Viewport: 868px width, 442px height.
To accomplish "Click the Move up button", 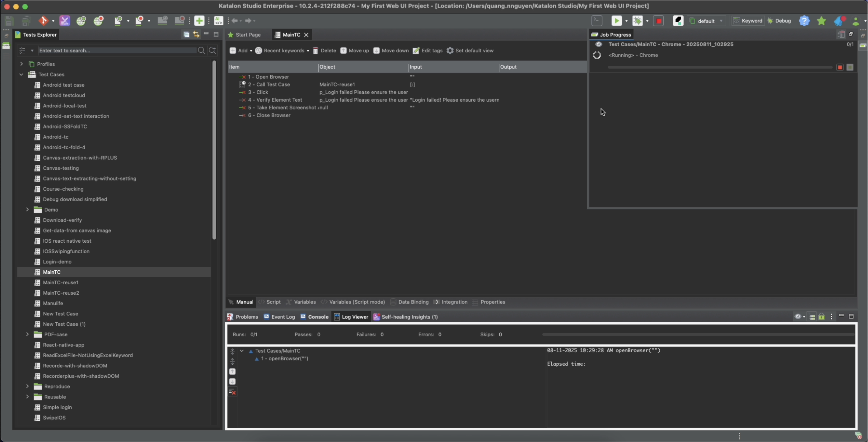I will 355,51.
